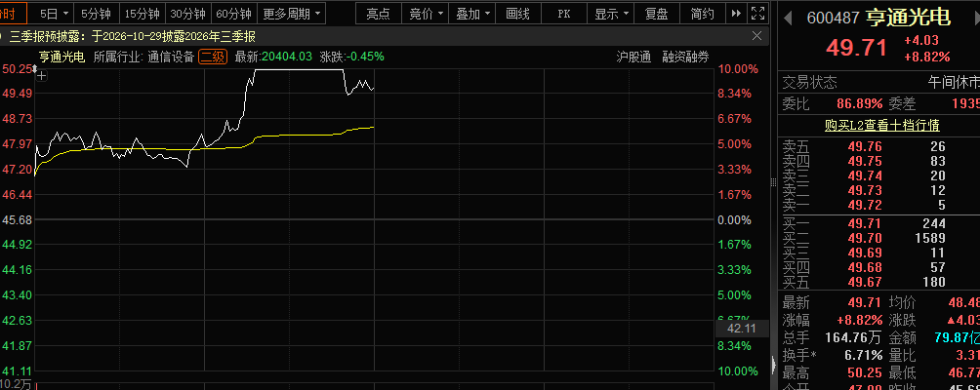Click the 亨通光电 label above the chart
Screen dimensions: 980x390
pyautogui.click(x=61, y=58)
